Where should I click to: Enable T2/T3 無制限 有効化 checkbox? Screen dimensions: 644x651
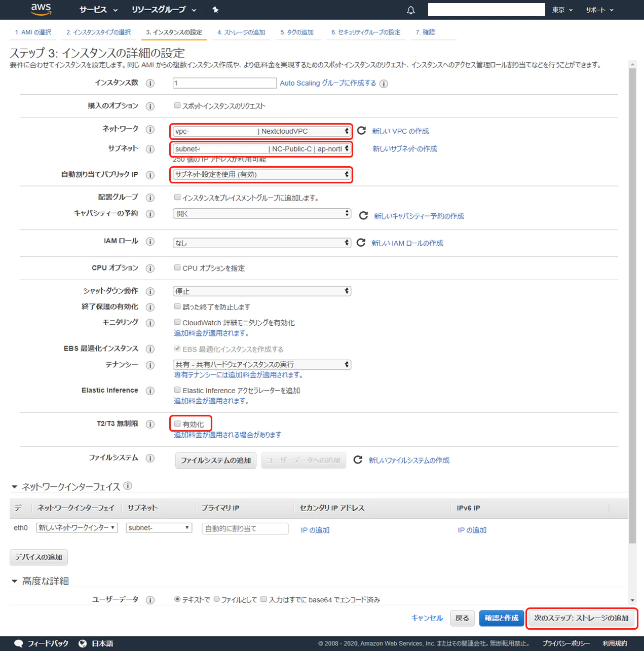tap(177, 424)
